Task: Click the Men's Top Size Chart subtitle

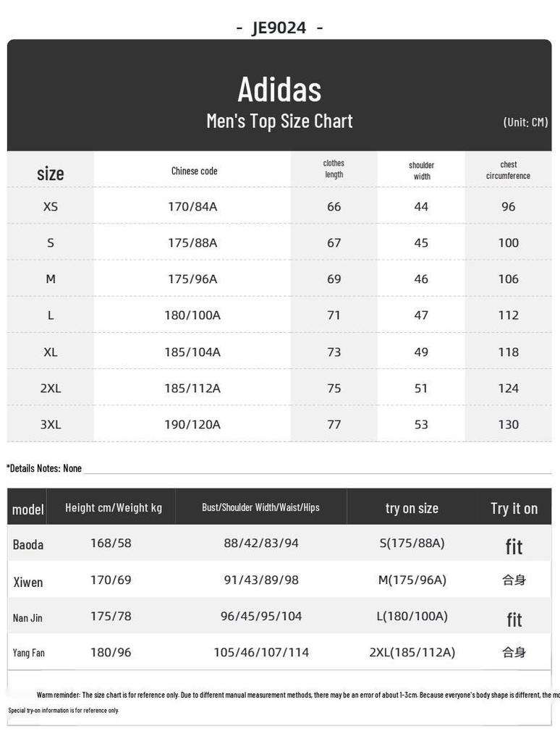Action: click(x=279, y=121)
